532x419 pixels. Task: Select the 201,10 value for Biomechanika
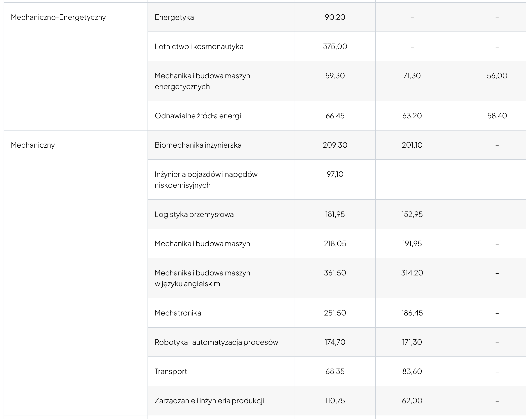[412, 145]
